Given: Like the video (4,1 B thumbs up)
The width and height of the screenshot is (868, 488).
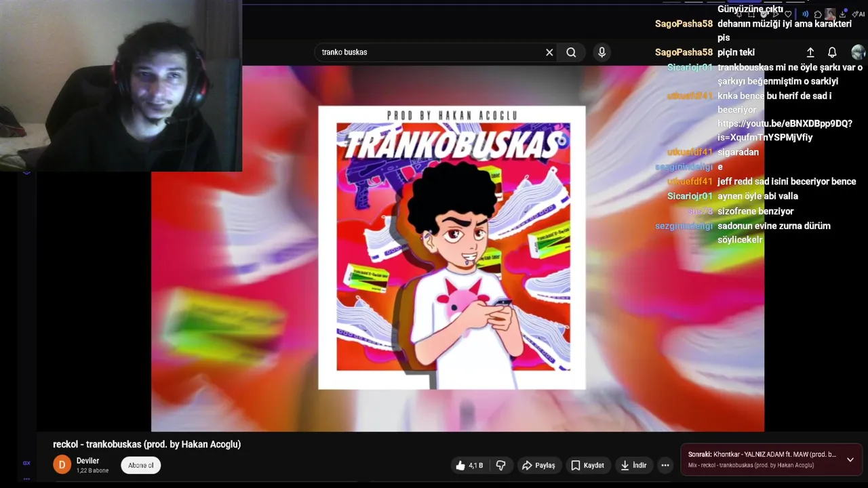Looking at the screenshot, I should (x=469, y=465).
